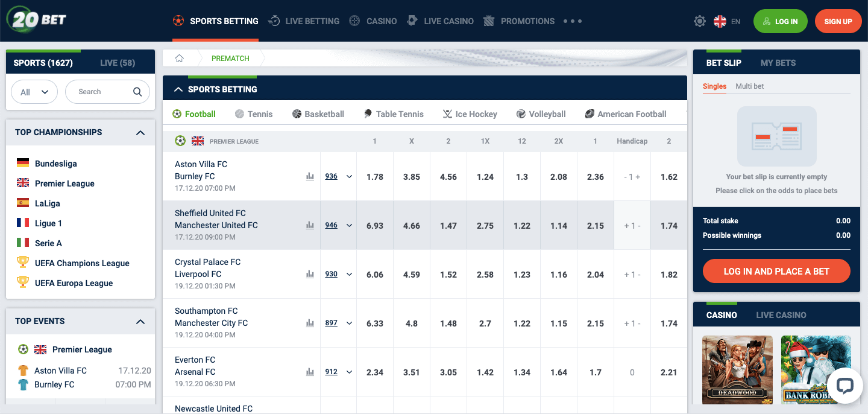Open market count 936 link
The height and width of the screenshot is (414, 868).
click(332, 177)
